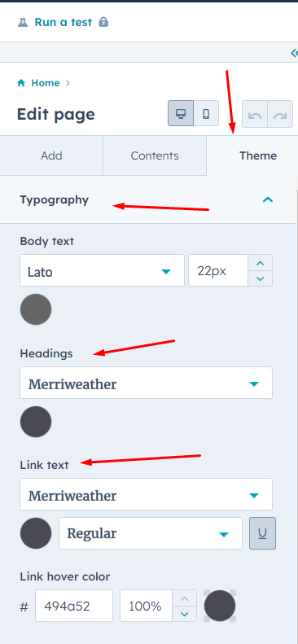Switch to mobile preview icon

[x=206, y=113]
